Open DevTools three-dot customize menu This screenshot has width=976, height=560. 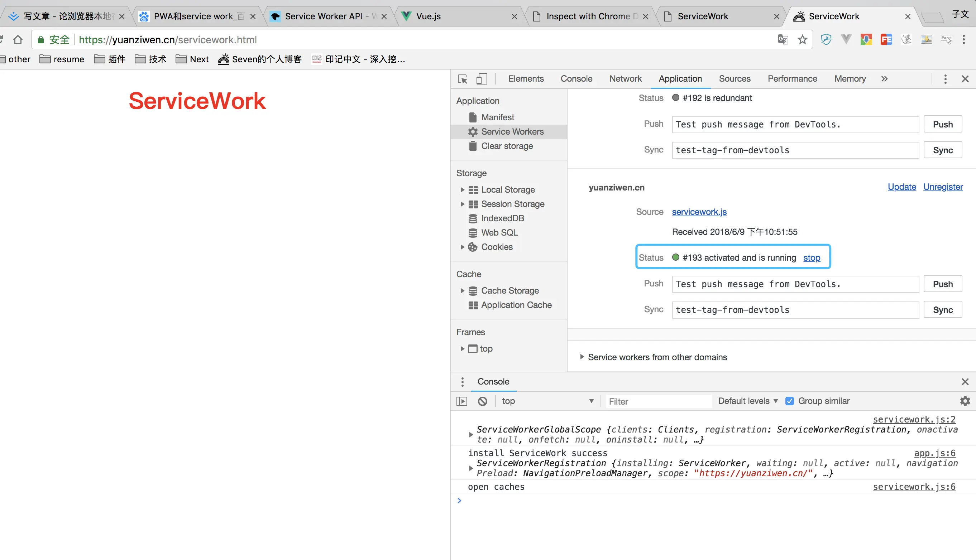pyautogui.click(x=945, y=79)
